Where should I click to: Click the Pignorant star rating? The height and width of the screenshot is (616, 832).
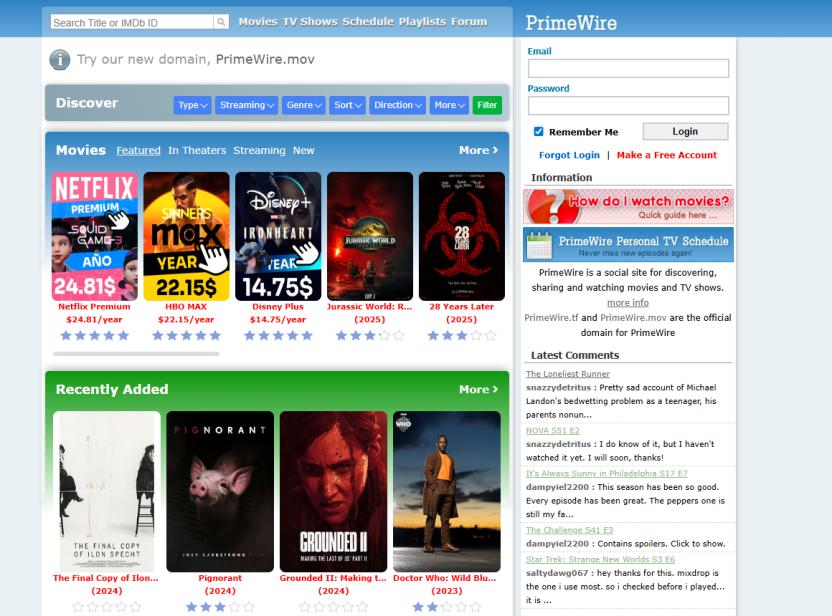point(220,606)
